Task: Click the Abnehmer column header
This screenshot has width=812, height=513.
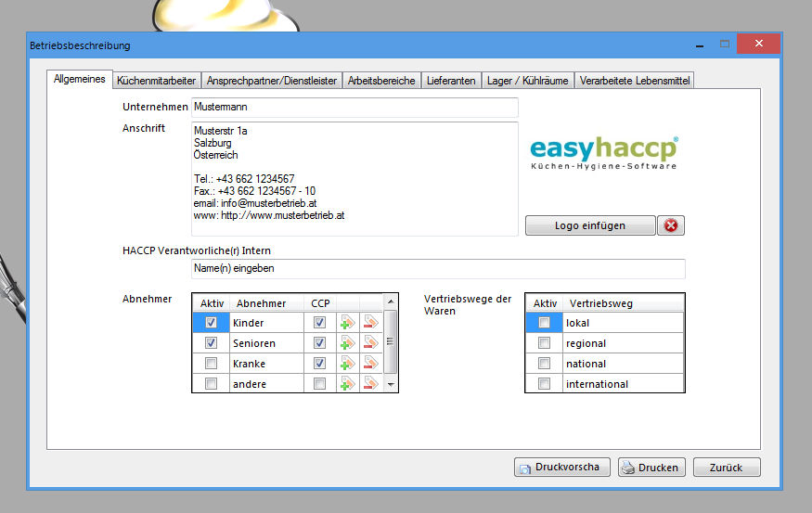Action: tap(266, 303)
